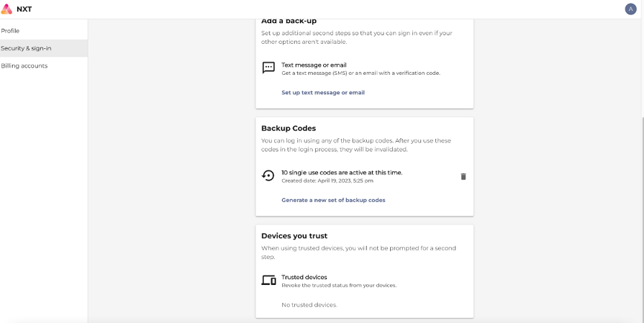Click Set up text message or email
This screenshot has height=323, width=644.
pyautogui.click(x=323, y=93)
